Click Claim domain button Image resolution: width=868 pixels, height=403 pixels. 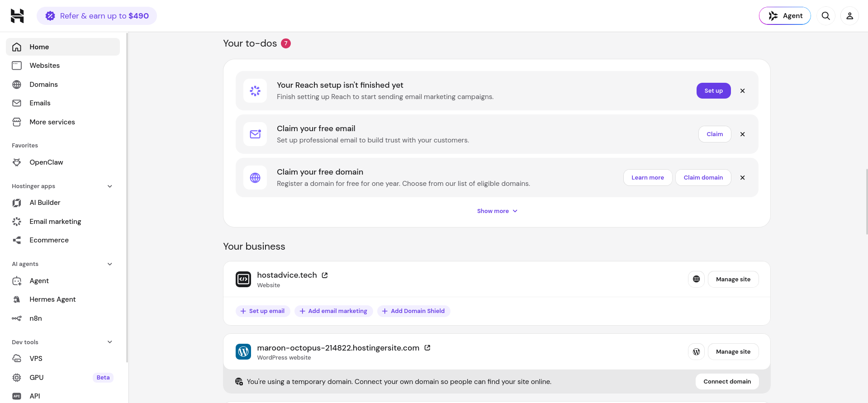coord(703,178)
